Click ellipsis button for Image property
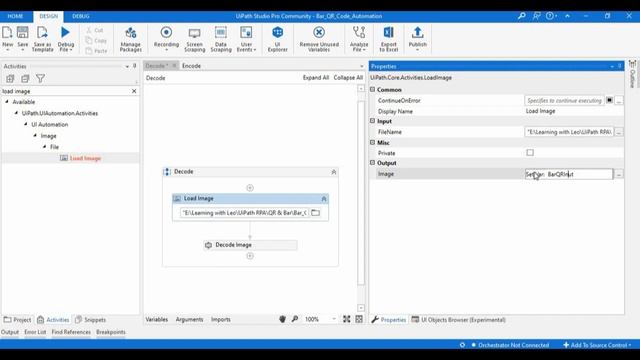This screenshot has height=360, width=640. click(619, 174)
